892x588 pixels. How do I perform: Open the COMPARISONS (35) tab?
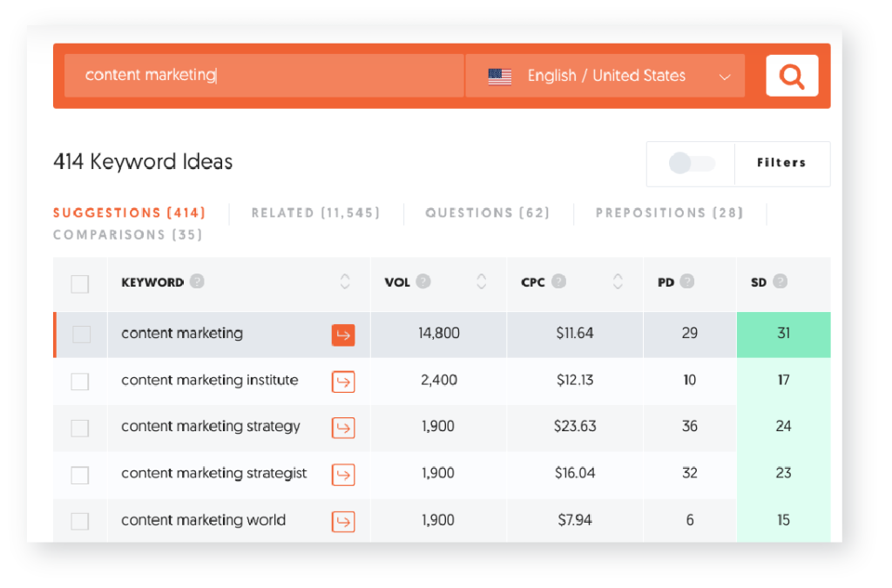tap(128, 235)
